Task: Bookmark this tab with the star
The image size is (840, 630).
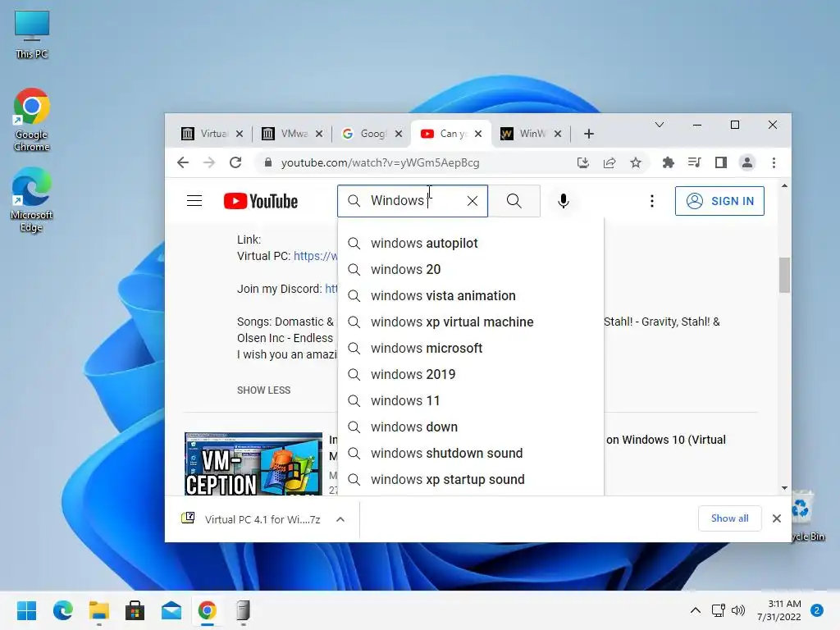Action: [x=636, y=162]
